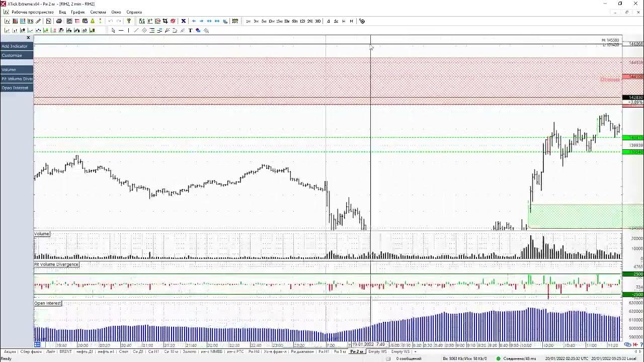The height and width of the screenshot is (362, 644).
Task: Select Pit Volume Divergence in side panel
Action: (x=17, y=78)
